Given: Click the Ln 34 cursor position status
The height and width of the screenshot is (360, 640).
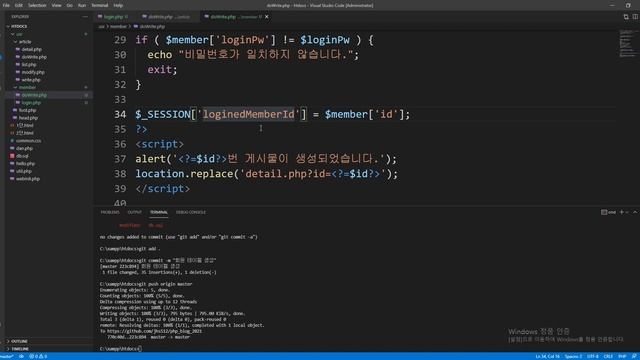Looking at the screenshot, I should (x=547, y=356).
